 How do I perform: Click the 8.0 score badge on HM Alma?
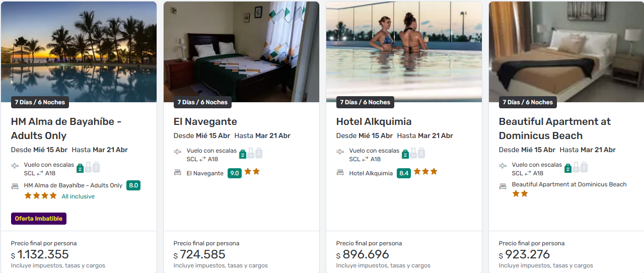(133, 185)
